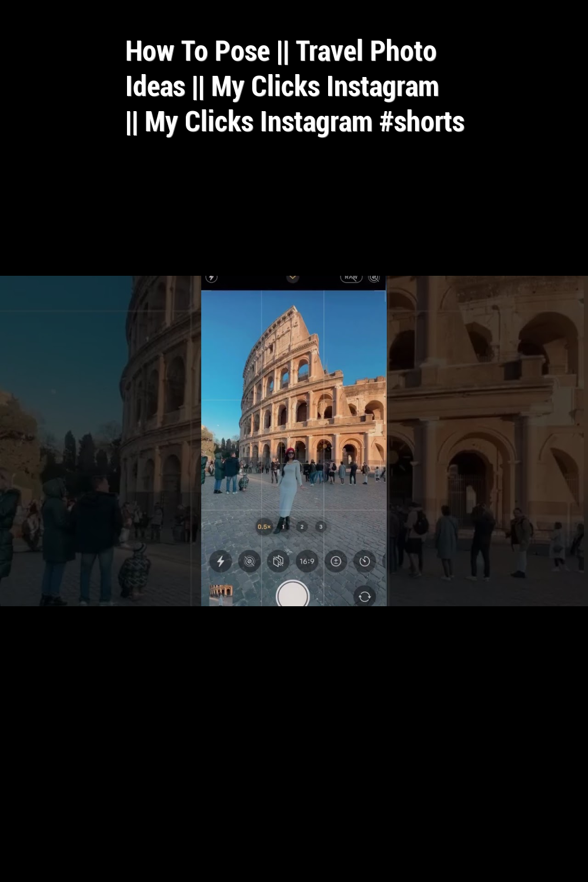Select the 2x zoom level
Screen dimensions: 588x882
pos(302,527)
